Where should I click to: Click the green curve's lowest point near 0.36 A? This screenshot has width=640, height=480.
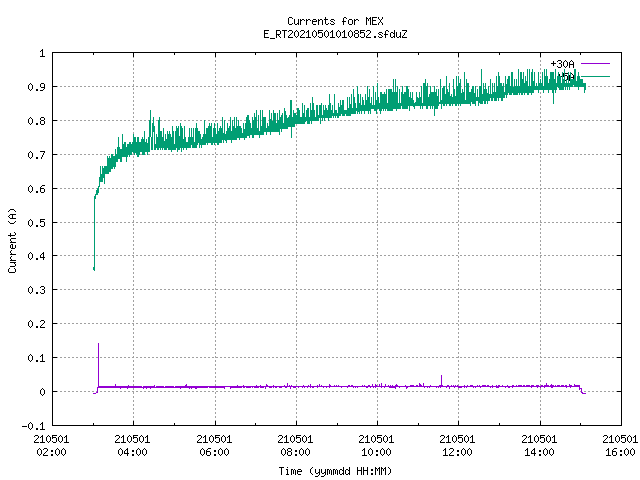tap(94, 269)
